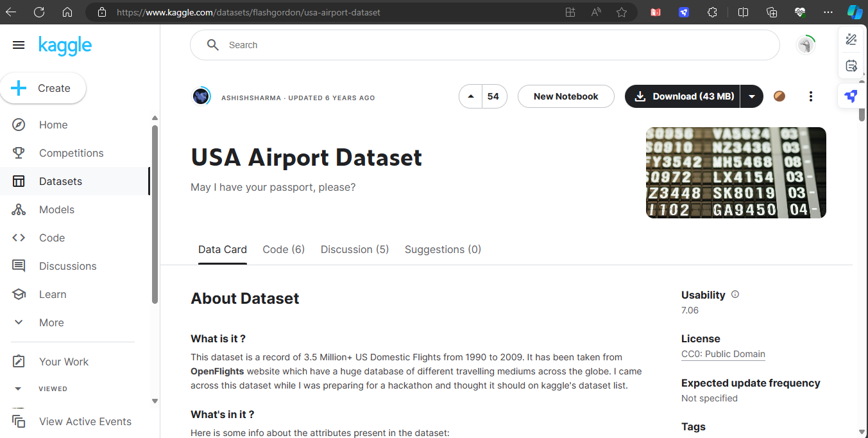Viewport: 868px width, 438px height.
Task: Download the 43 MB dataset
Action: point(683,96)
